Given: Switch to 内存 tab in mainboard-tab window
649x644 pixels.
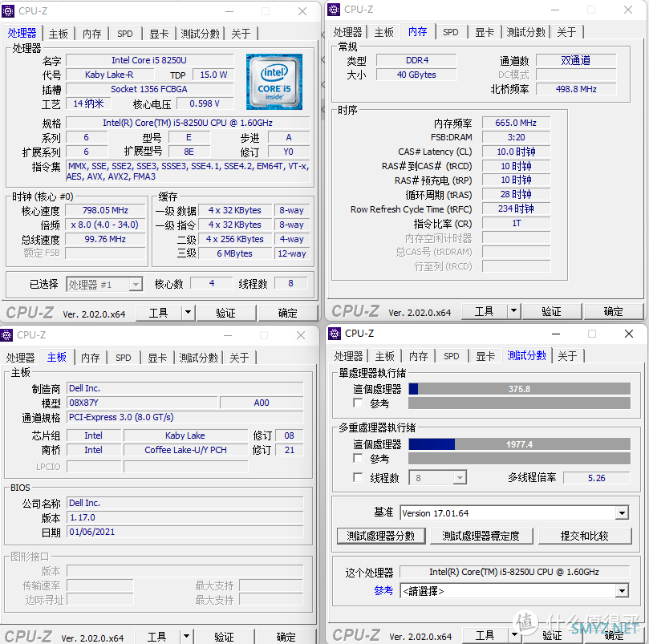Looking at the screenshot, I should point(90,358).
